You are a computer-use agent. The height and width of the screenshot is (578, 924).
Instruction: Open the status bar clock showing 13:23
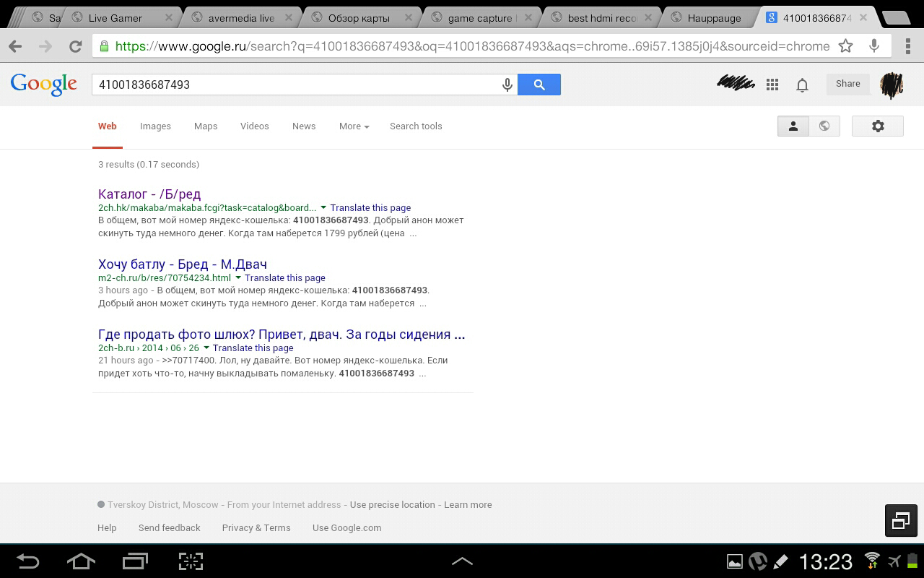point(826,561)
